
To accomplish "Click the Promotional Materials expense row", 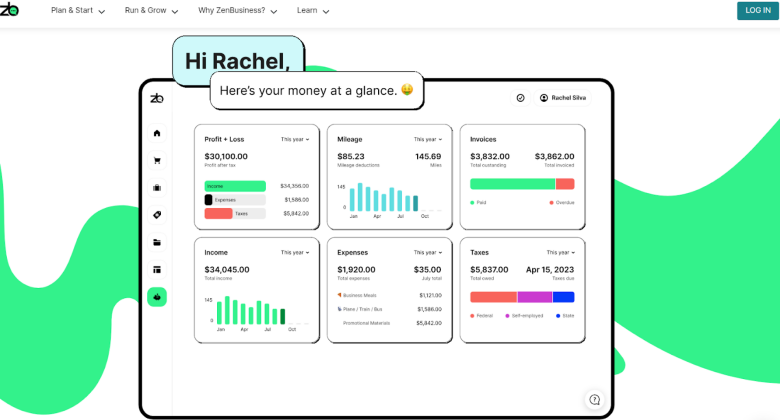I will 390,323.
